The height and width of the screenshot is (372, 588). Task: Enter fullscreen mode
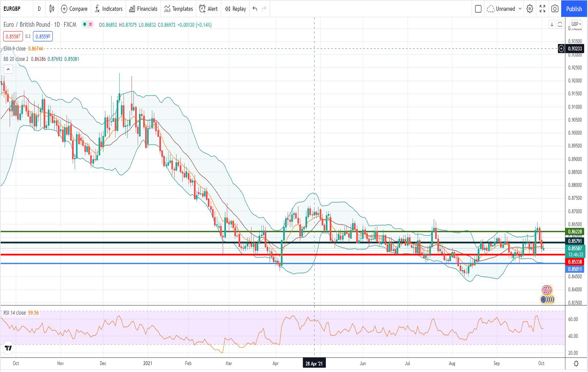coord(542,9)
